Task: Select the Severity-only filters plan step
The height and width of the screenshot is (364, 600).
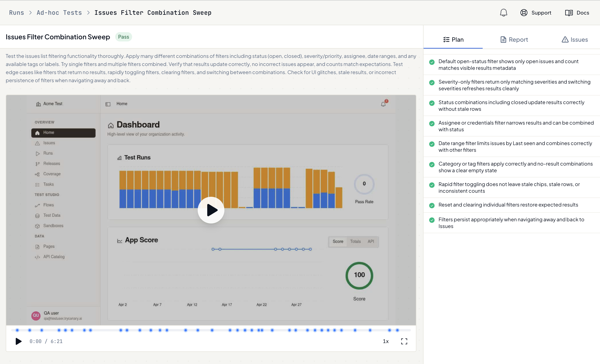Action: 511,85
